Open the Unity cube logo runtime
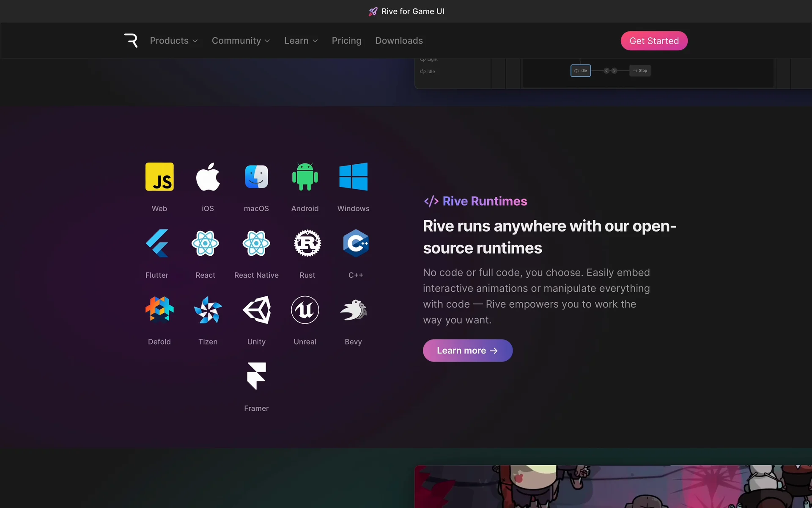This screenshot has height=508, width=812. (256, 310)
